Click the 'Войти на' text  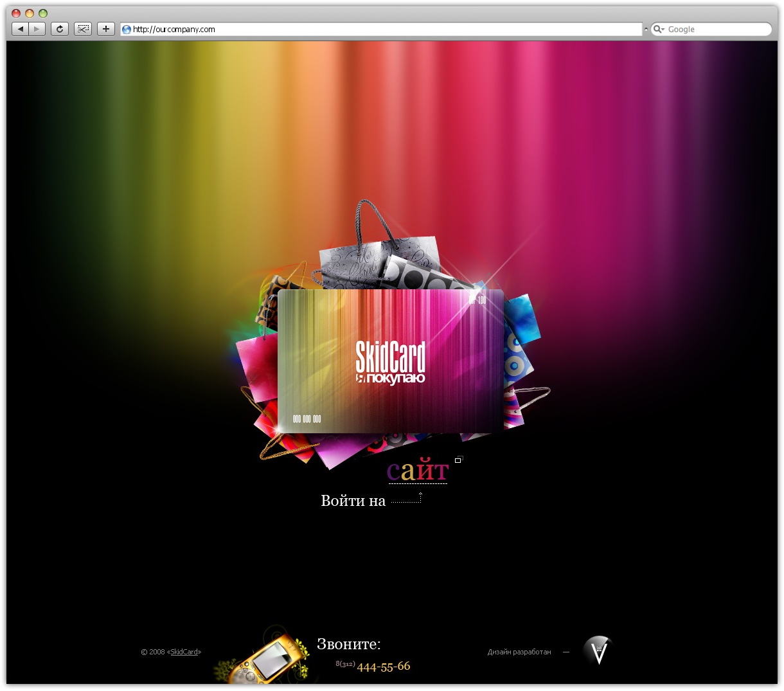[353, 501]
